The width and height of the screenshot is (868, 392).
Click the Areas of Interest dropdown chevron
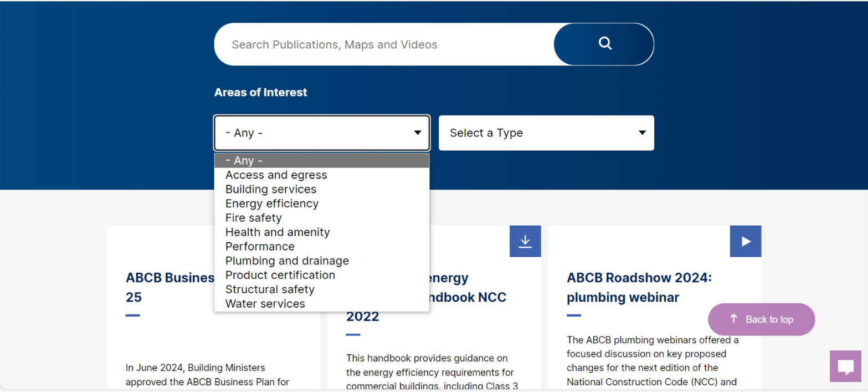point(417,133)
